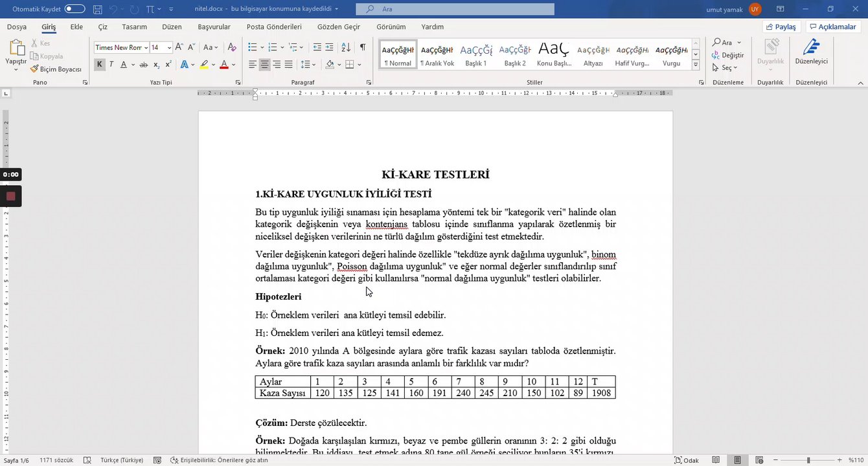This screenshot has width=868, height=466.
Task: Click the red font color button
Action: point(224,64)
